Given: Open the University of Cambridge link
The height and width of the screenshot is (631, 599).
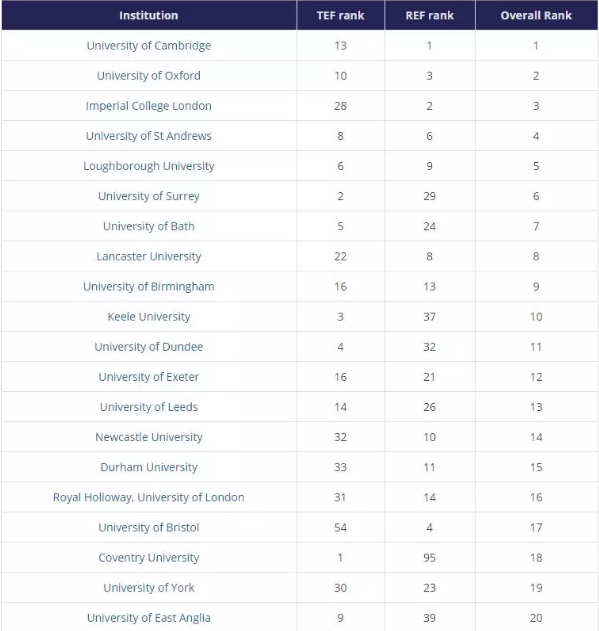Looking at the screenshot, I should click(x=149, y=45).
